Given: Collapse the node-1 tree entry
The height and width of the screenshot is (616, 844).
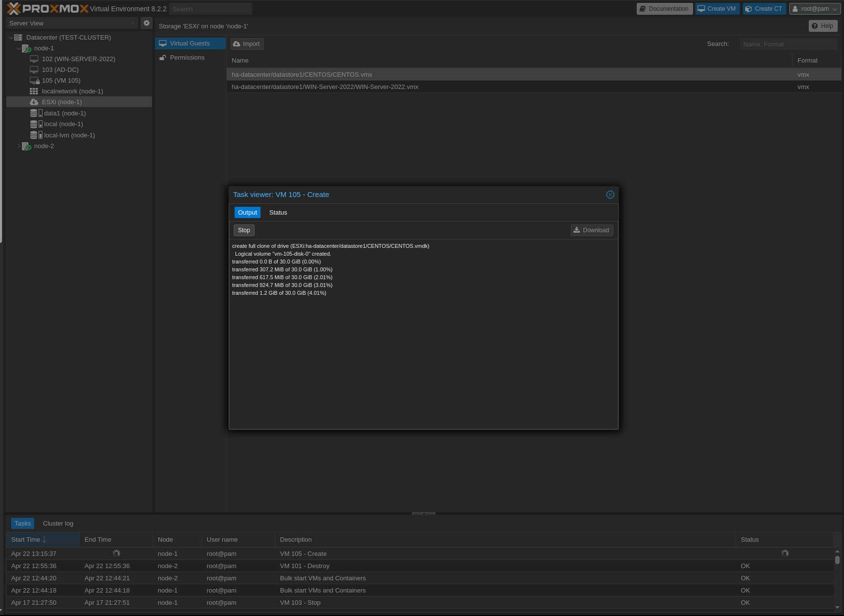Looking at the screenshot, I should pos(19,48).
